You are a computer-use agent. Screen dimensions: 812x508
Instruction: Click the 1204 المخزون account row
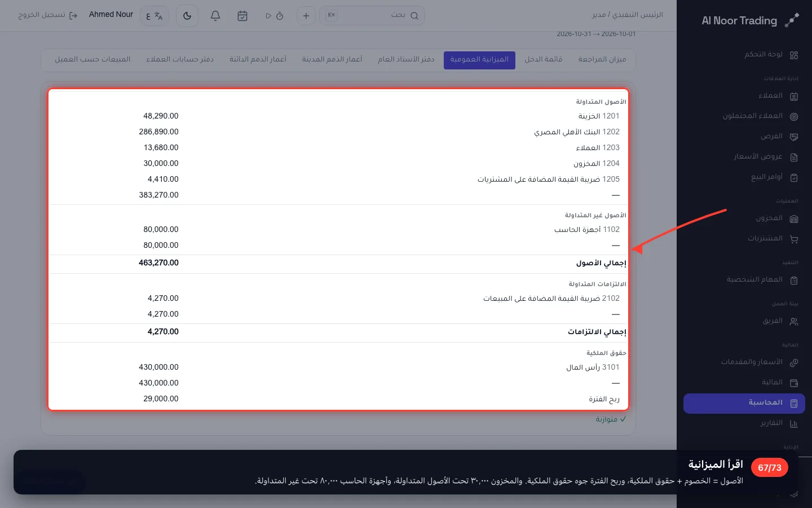pos(338,164)
